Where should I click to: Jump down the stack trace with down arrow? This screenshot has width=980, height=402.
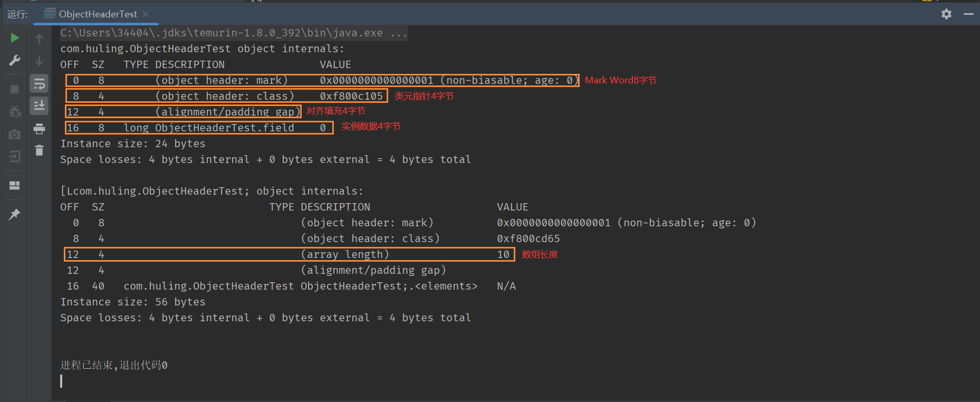point(39,61)
